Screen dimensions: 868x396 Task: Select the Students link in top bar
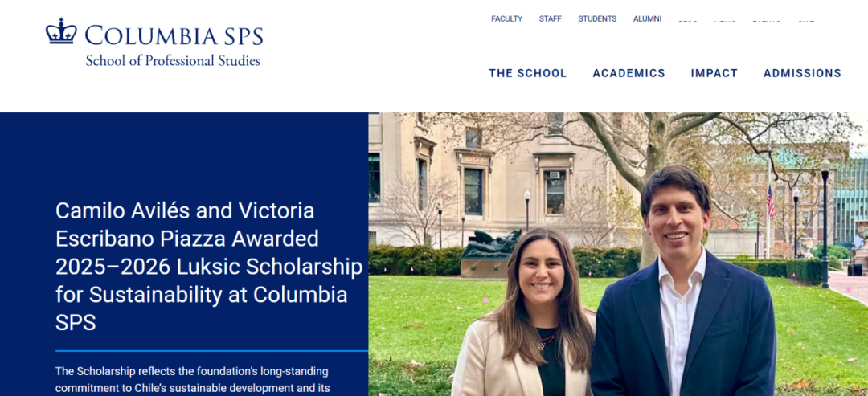tap(597, 18)
